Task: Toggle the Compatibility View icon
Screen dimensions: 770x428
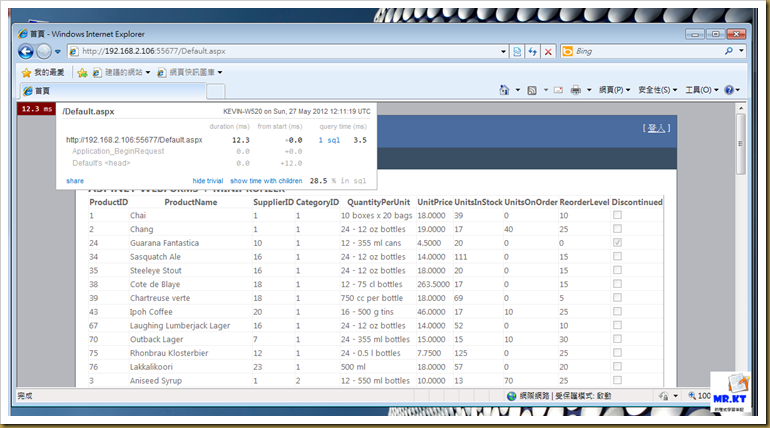Action: (x=517, y=51)
